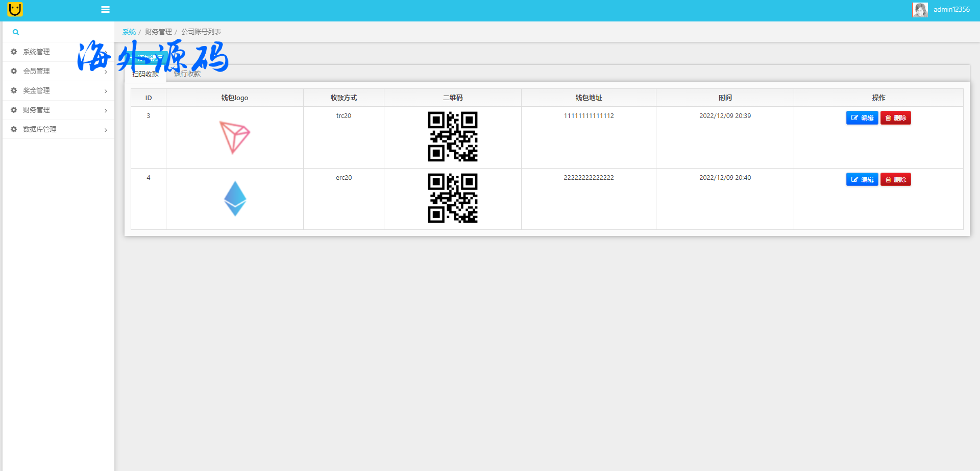Open the erc20 QR code image

click(x=452, y=198)
